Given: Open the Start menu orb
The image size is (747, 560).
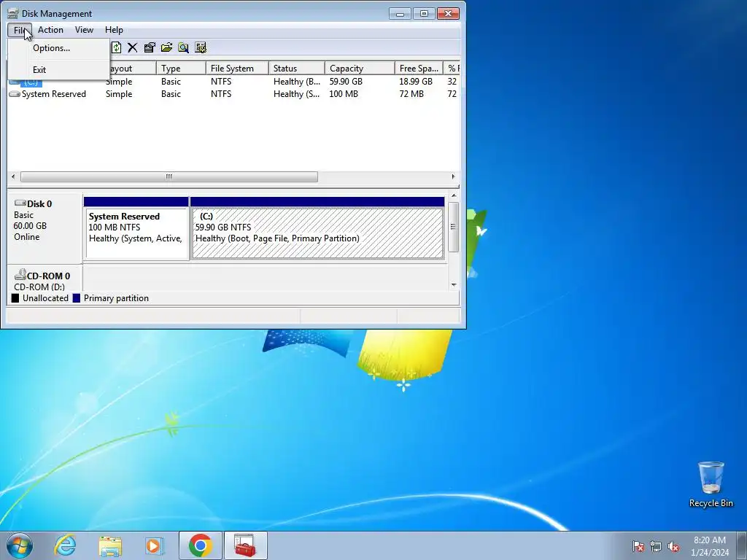Looking at the screenshot, I should point(20,545).
